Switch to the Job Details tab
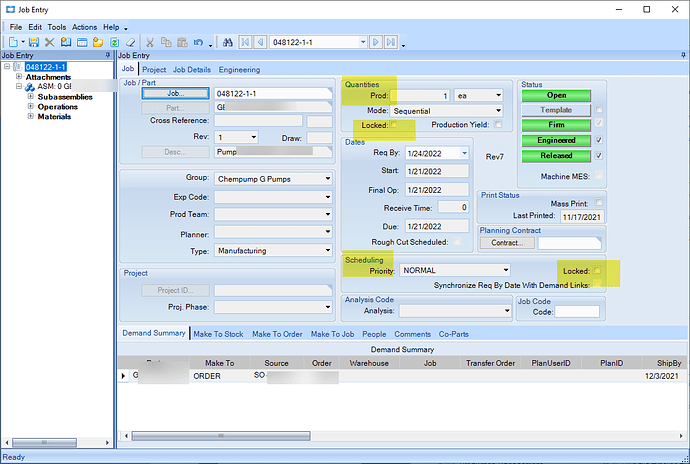 click(x=192, y=70)
